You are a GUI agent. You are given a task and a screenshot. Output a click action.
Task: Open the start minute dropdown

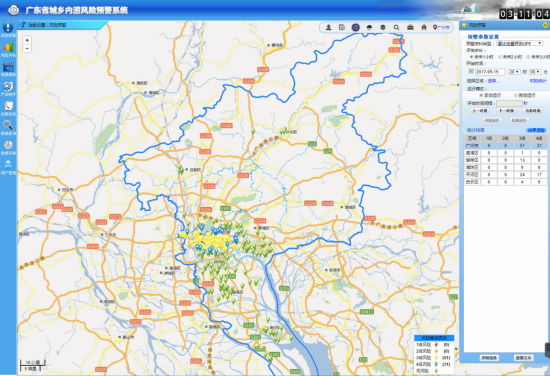coord(535,72)
